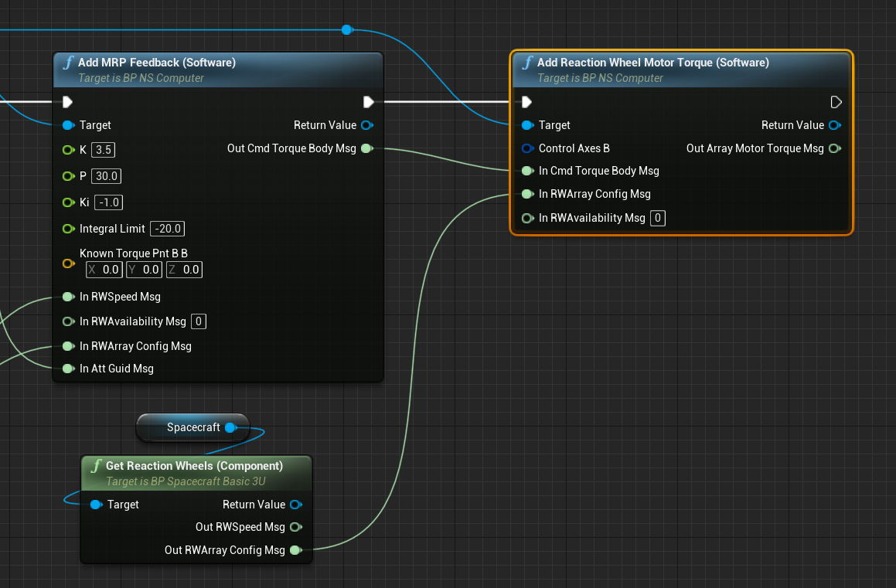Click the reroute node on the blue wire

pyautogui.click(x=346, y=30)
